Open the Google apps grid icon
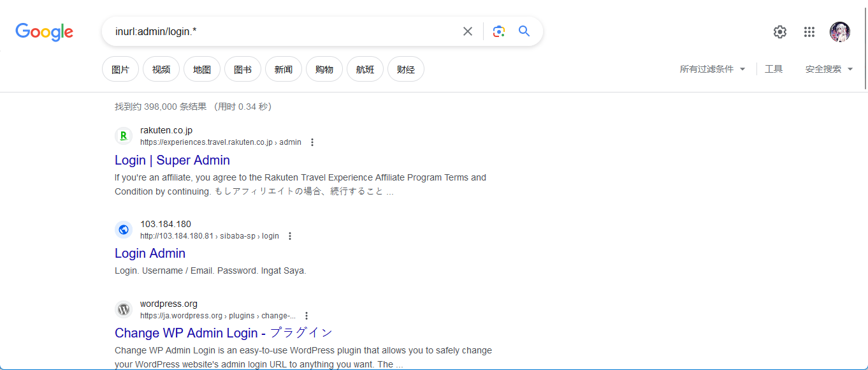868x370 pixels. [x=809, y=32]
